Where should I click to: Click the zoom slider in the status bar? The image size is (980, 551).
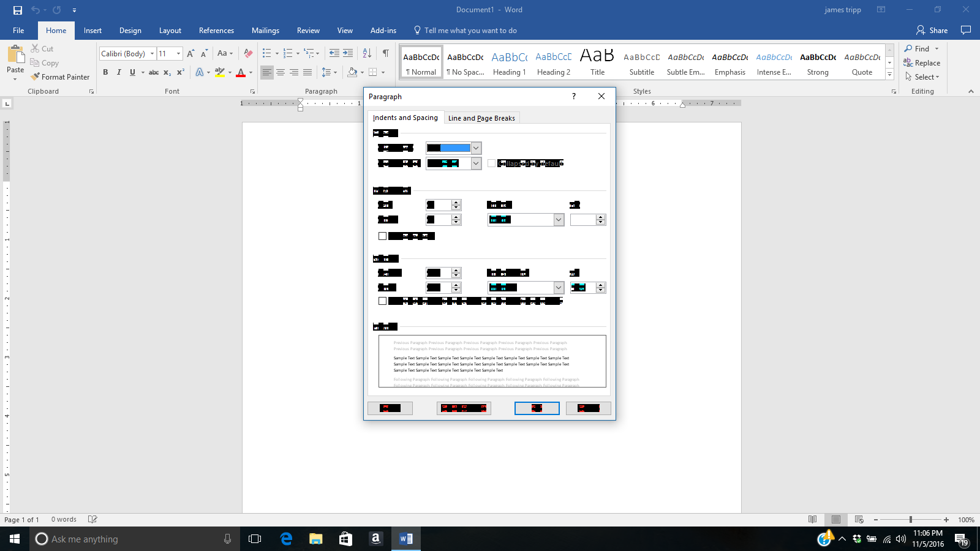911,520
